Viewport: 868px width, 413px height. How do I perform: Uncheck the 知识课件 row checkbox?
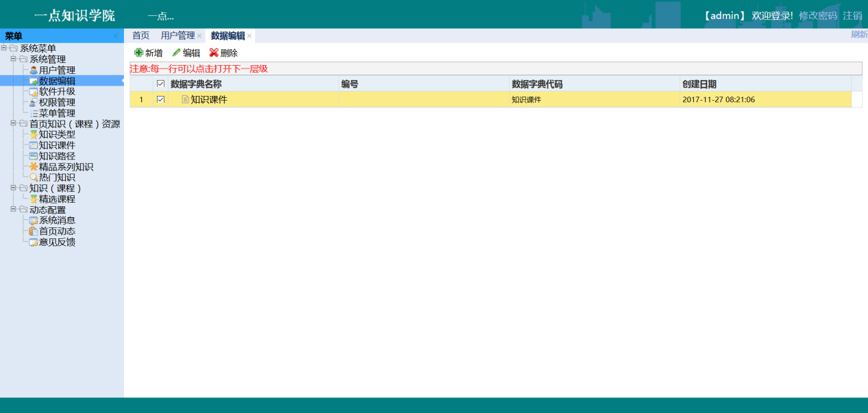(161, 99)
